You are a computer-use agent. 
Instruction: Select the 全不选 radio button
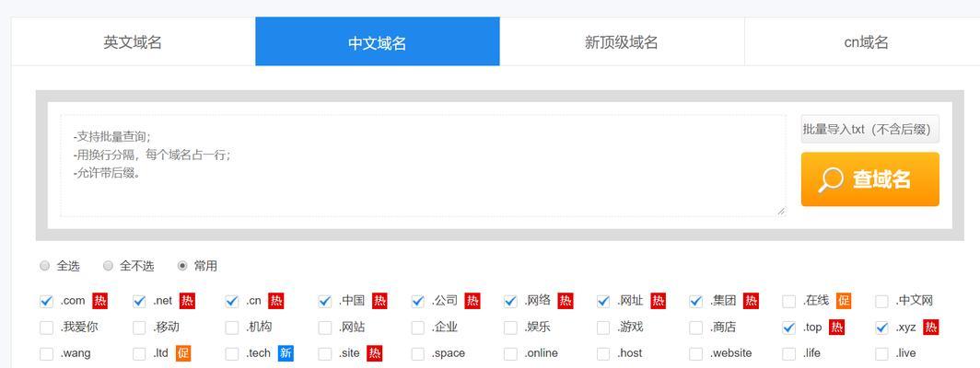(x=108, y=266)
